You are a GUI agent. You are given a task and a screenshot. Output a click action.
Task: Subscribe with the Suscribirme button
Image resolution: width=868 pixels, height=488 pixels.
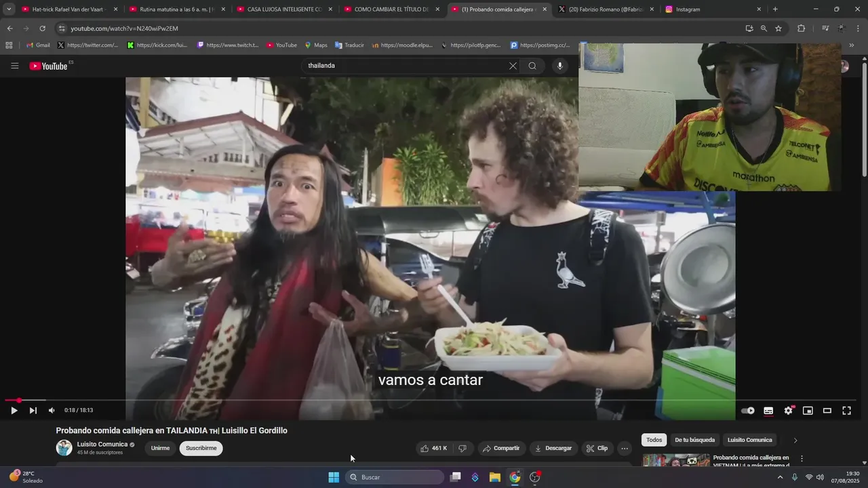[x=201, y=448]
